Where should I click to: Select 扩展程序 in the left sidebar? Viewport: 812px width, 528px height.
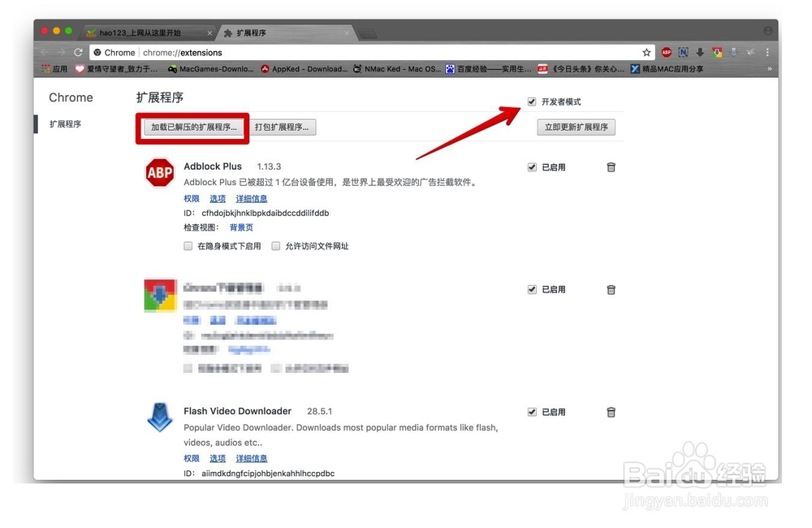point(65,123)
